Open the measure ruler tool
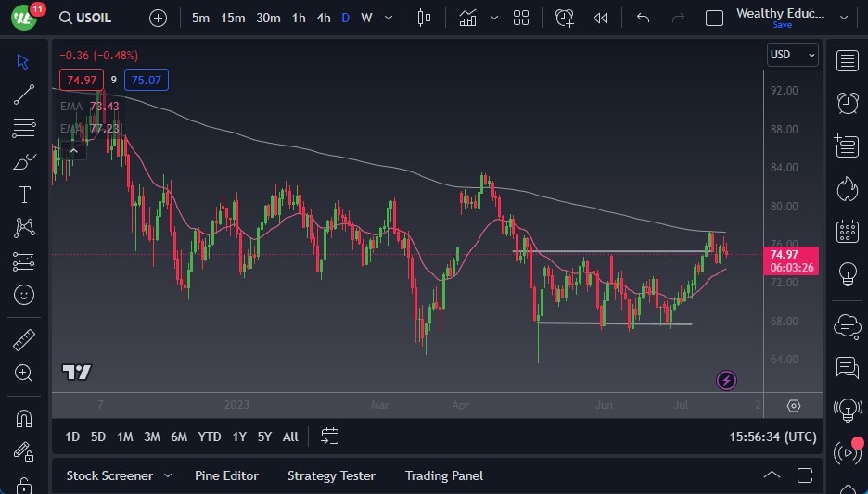 coord(24,340)
